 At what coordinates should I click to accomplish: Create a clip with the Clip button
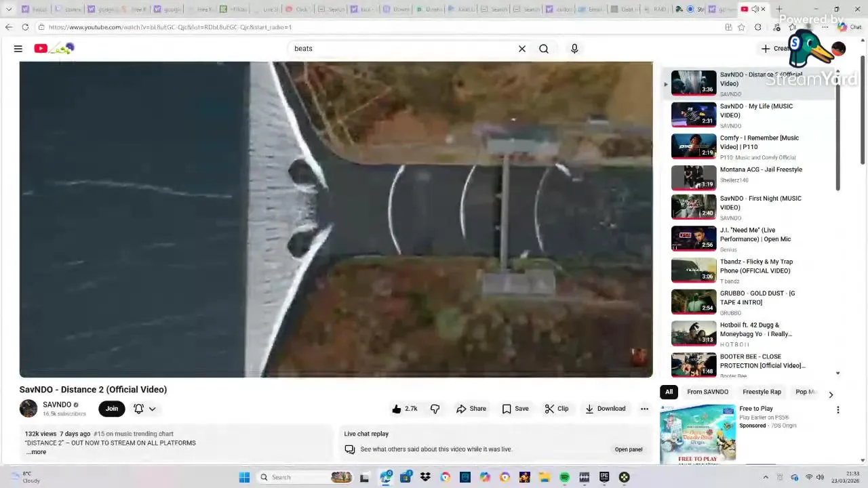557,409
